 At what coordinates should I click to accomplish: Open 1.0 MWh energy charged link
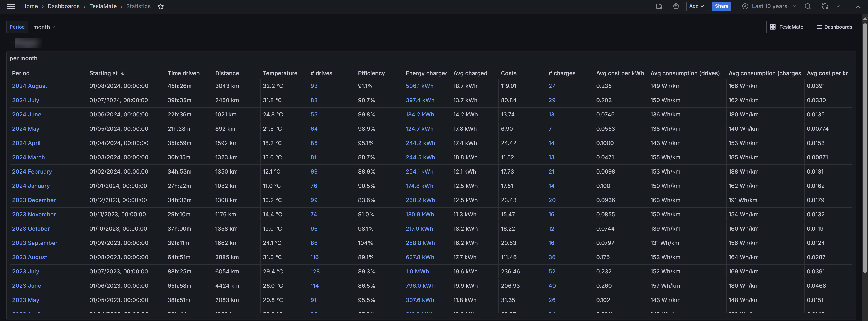click(x=417, y=272)
